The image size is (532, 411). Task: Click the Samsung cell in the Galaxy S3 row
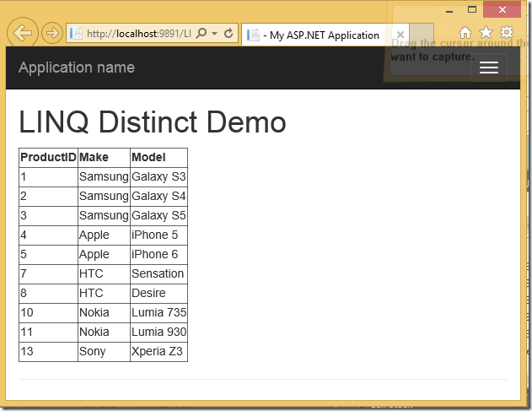click(105, 176)
